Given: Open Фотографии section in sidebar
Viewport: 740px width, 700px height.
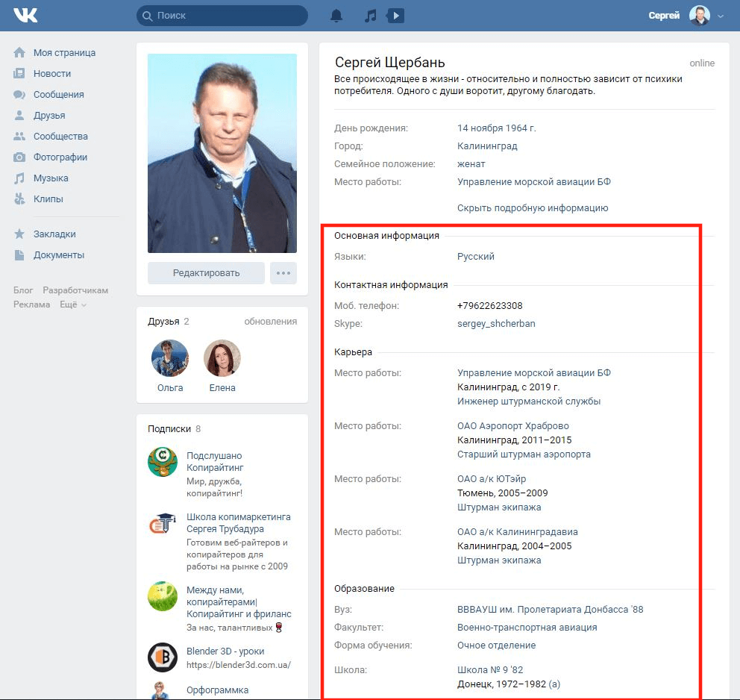Looking at the screenshot, I should coord(60,157).
